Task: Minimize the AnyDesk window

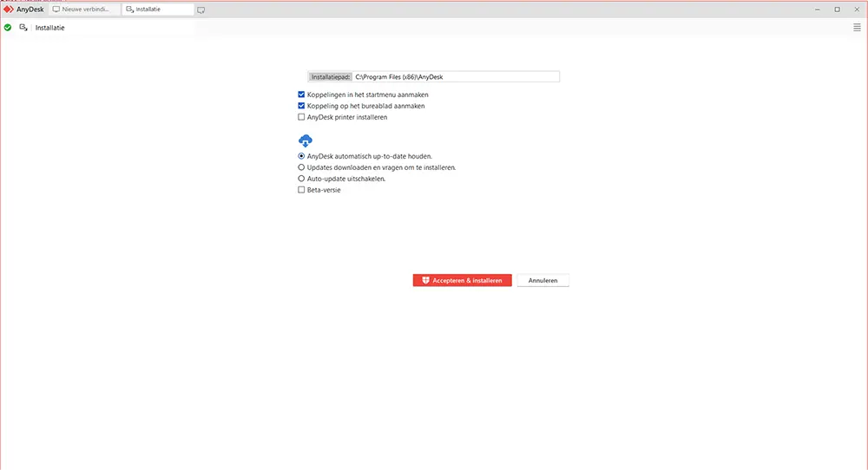Action: pos(817,10)
